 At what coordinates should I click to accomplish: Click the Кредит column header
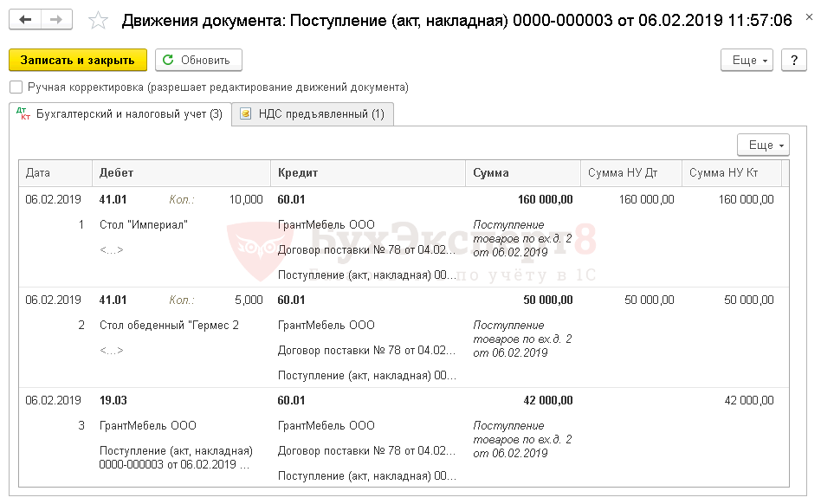(367, 172)
